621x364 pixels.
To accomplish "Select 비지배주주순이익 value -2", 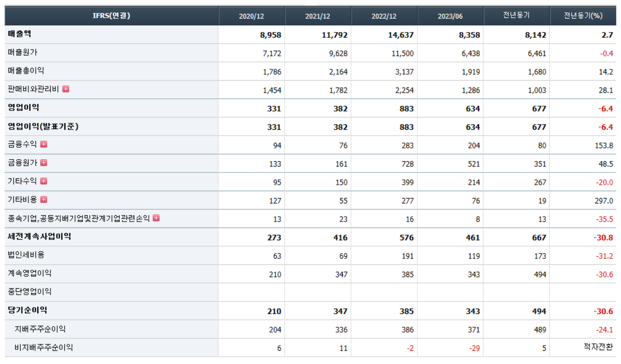I will (410, 348).
